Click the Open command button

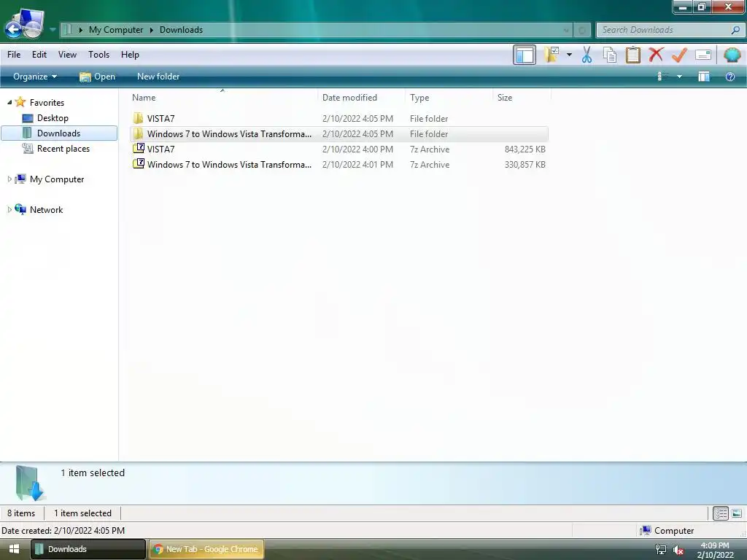pos(97,77)
